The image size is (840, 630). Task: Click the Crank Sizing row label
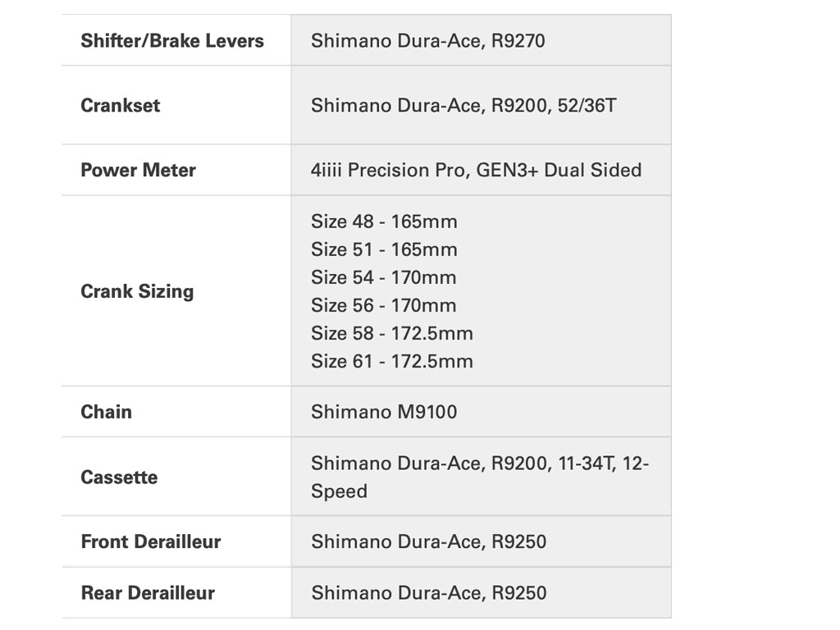(x=137, y=291)
